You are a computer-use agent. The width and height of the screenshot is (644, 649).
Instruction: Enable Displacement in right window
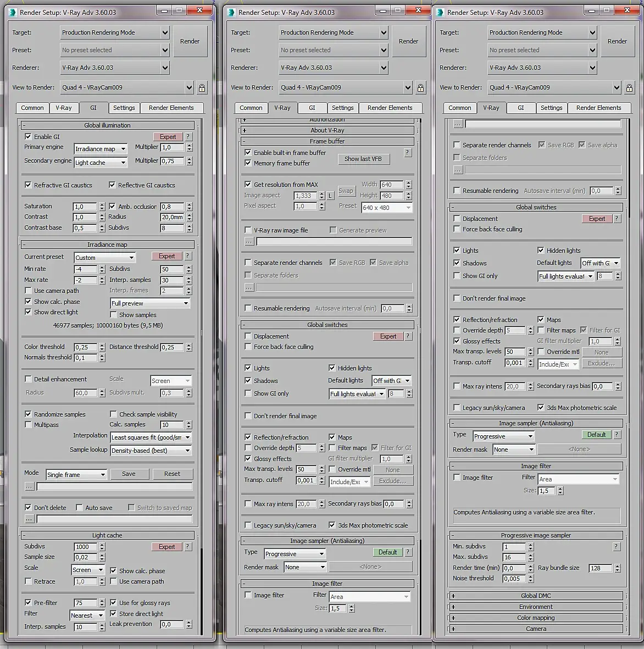(x=457, y=219)
